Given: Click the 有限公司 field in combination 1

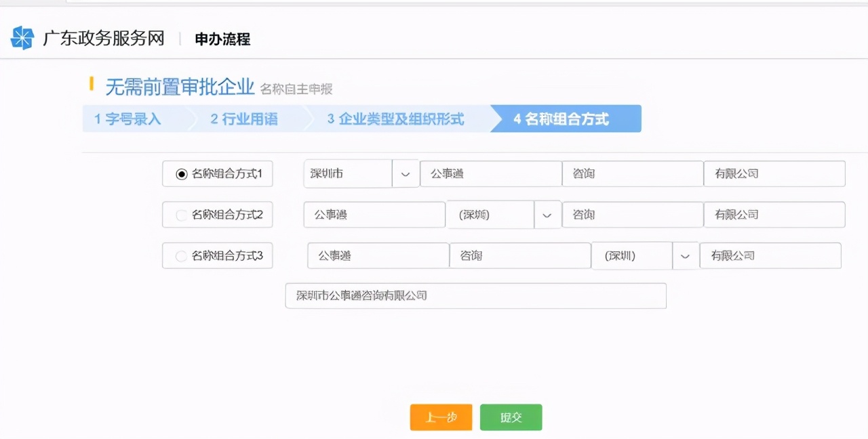Looking at the screenshot, I should click(774, 174).
